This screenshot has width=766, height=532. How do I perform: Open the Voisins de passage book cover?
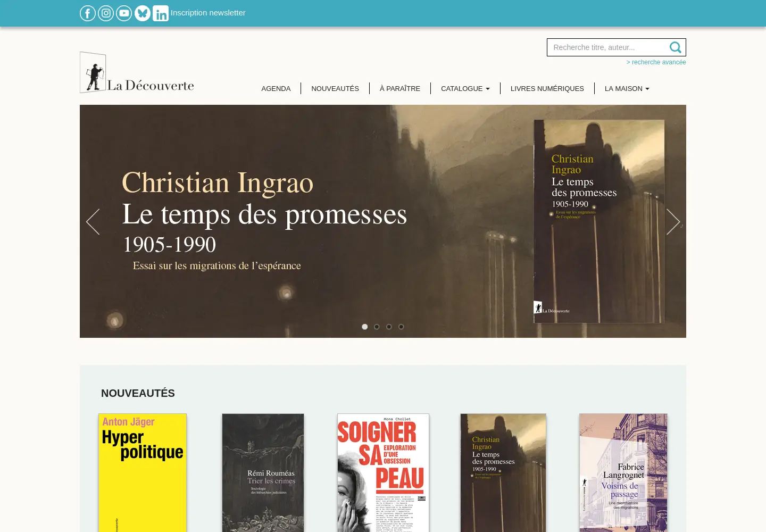click(623, 473)
